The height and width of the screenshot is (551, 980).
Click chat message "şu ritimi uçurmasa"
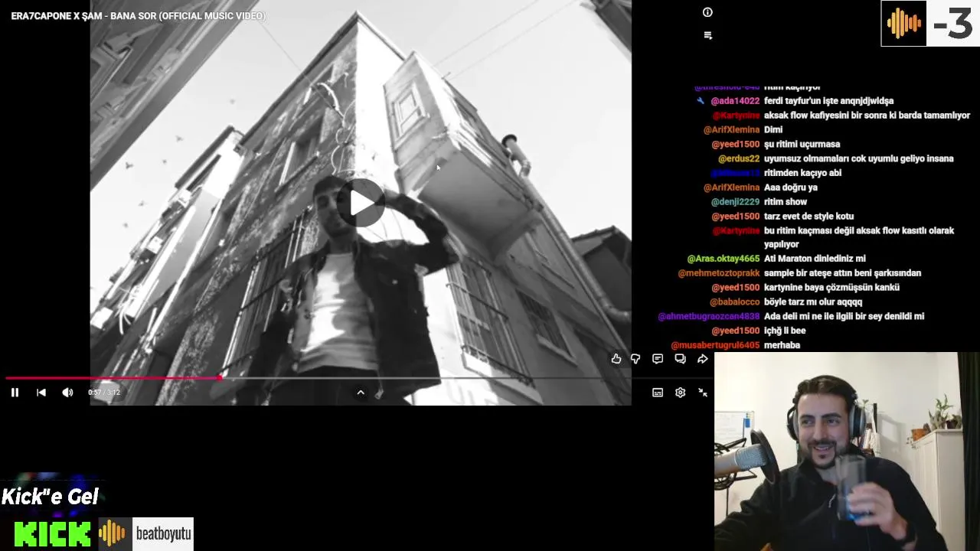tap(802, 145)
